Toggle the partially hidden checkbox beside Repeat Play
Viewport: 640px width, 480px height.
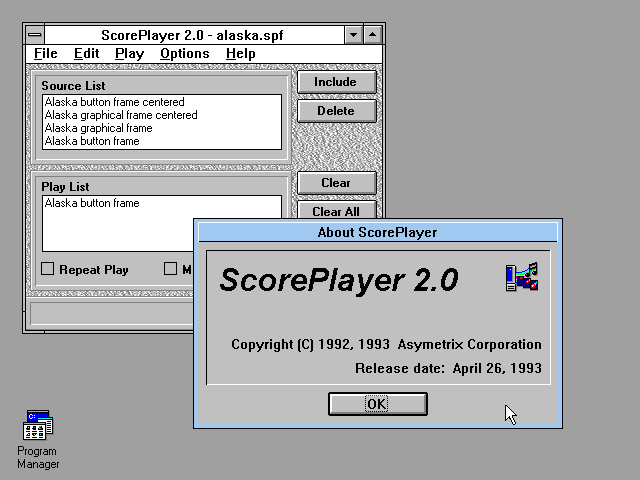pyautogui.click(x=170, y=269)
